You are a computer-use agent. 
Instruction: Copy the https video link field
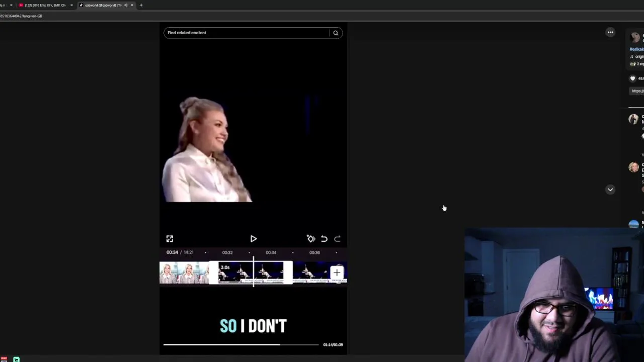coord(637,91)
